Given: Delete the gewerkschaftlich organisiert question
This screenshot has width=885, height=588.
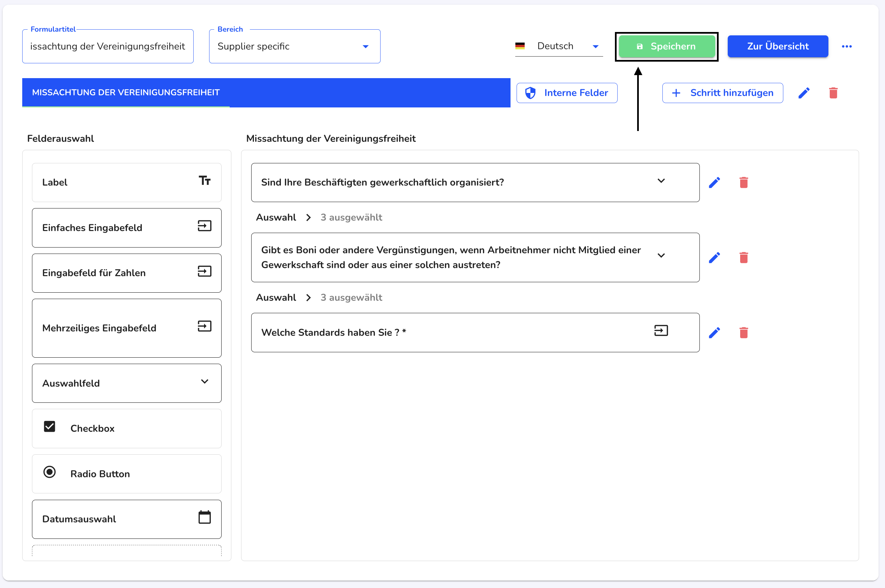Looking at the screenshot, I should pyautogui.click(x=743, y=183).
